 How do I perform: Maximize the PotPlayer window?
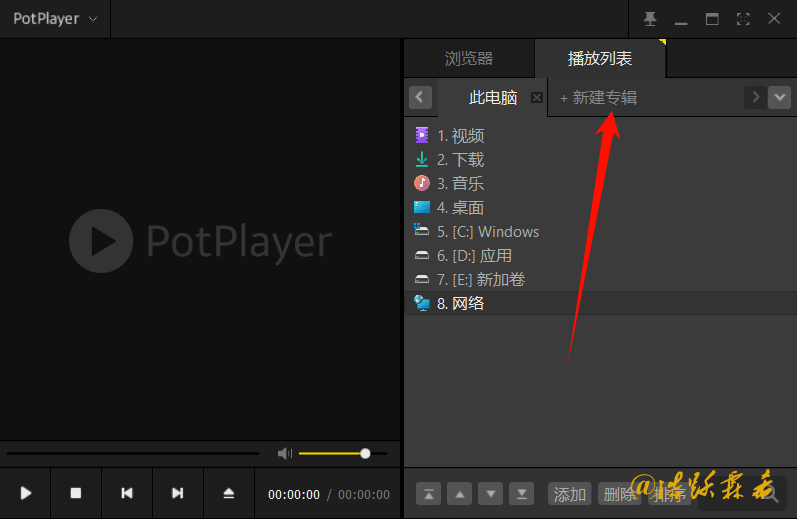point(712,19)
